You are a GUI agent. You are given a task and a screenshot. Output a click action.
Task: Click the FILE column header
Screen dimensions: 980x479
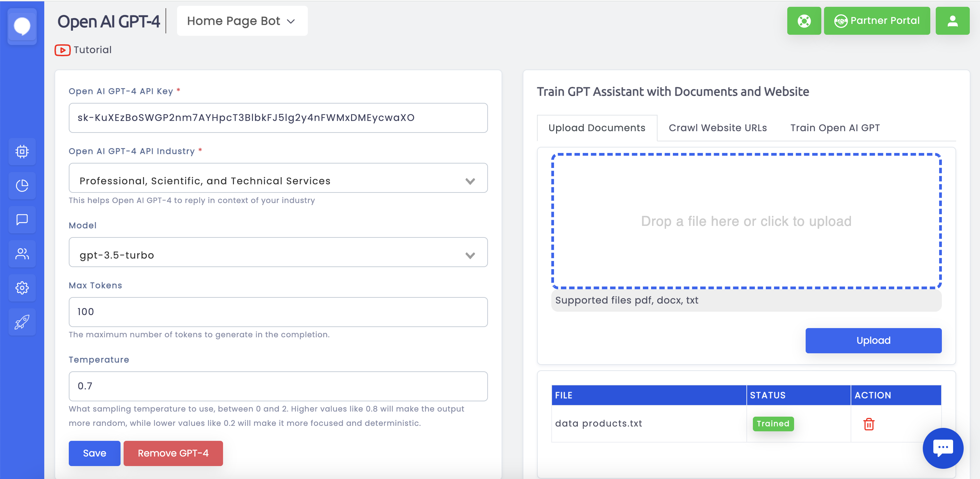649,395
